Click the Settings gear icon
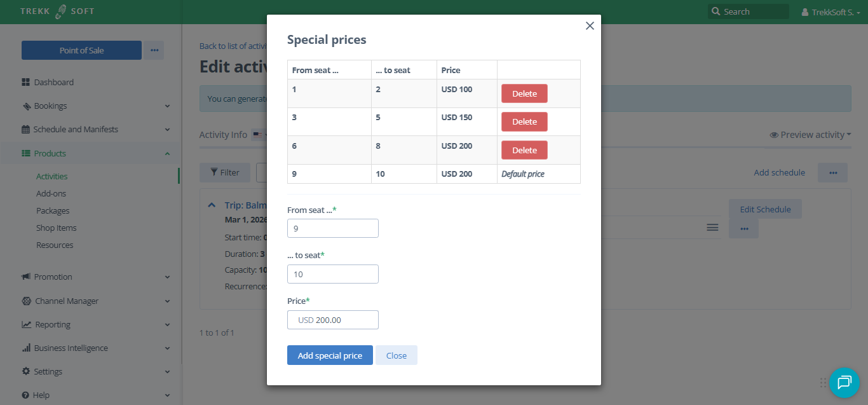 26,371
